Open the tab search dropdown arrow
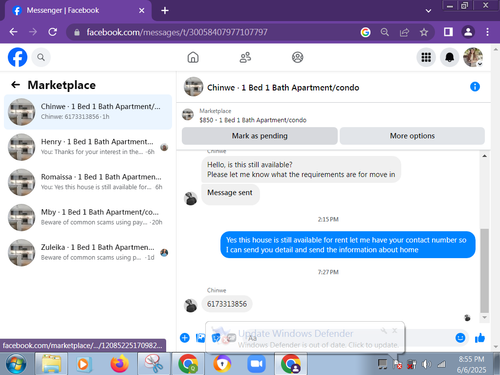 (x=428, y=11)
